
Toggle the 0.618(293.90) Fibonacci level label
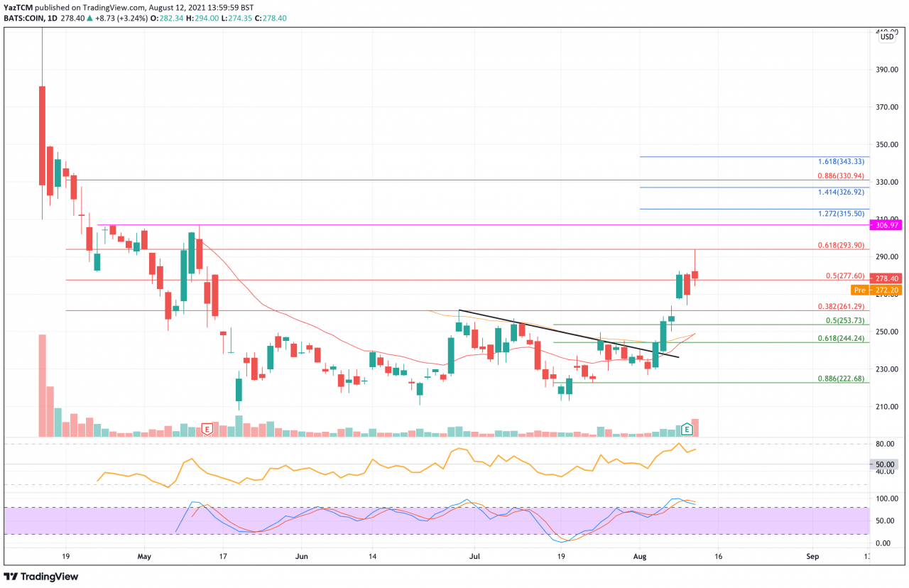[840, 244]
